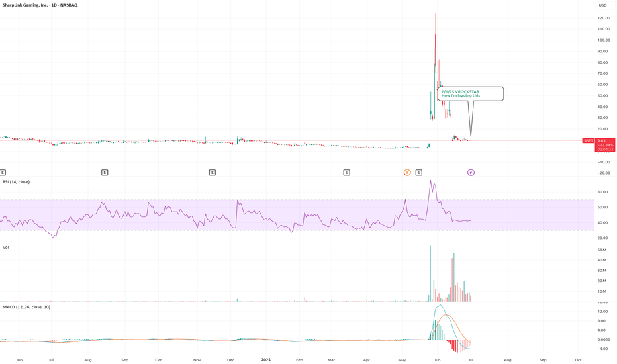Click the 100.00 price axis label
The height and width of the screenshot is (364, 617).
[604, 40]
